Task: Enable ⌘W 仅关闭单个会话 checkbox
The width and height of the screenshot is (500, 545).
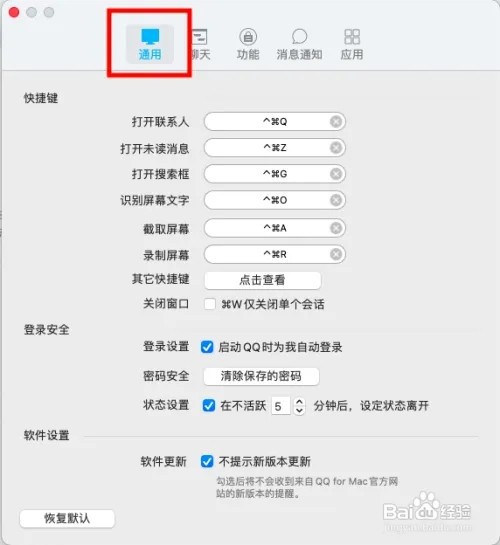Action: click(x=210, y=304)
